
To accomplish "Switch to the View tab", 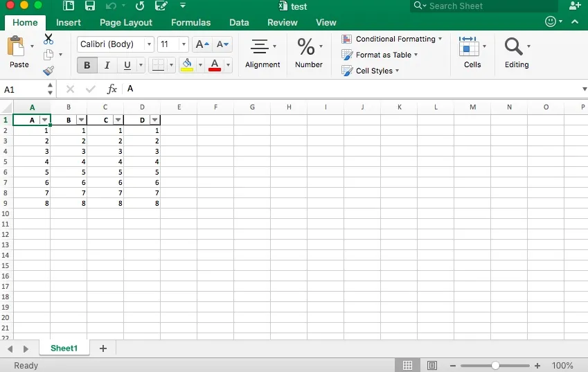I will coord(326,22).
